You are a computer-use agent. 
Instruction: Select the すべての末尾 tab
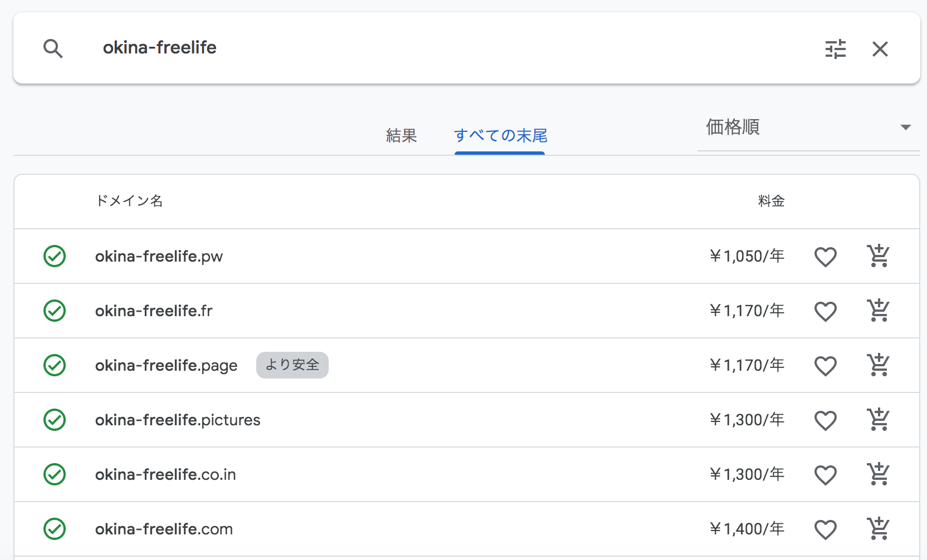[x=500, y=135]
